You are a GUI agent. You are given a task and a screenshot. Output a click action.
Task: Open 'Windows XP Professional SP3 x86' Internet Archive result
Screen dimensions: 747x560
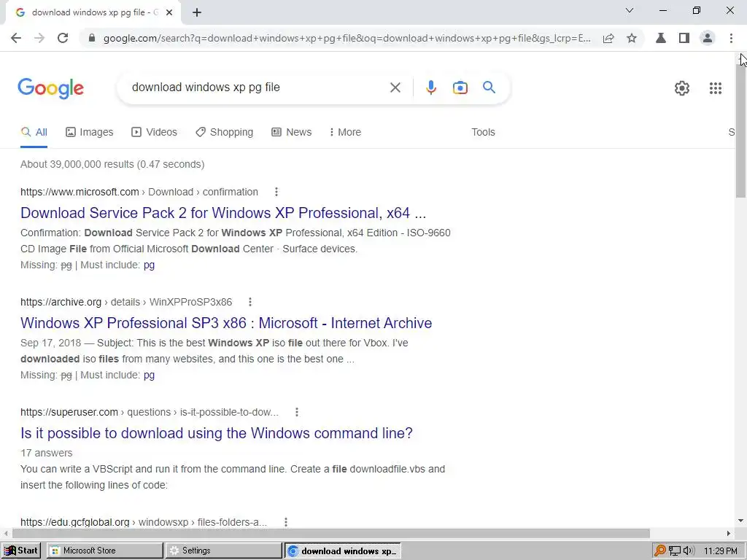tap(226, 323)
